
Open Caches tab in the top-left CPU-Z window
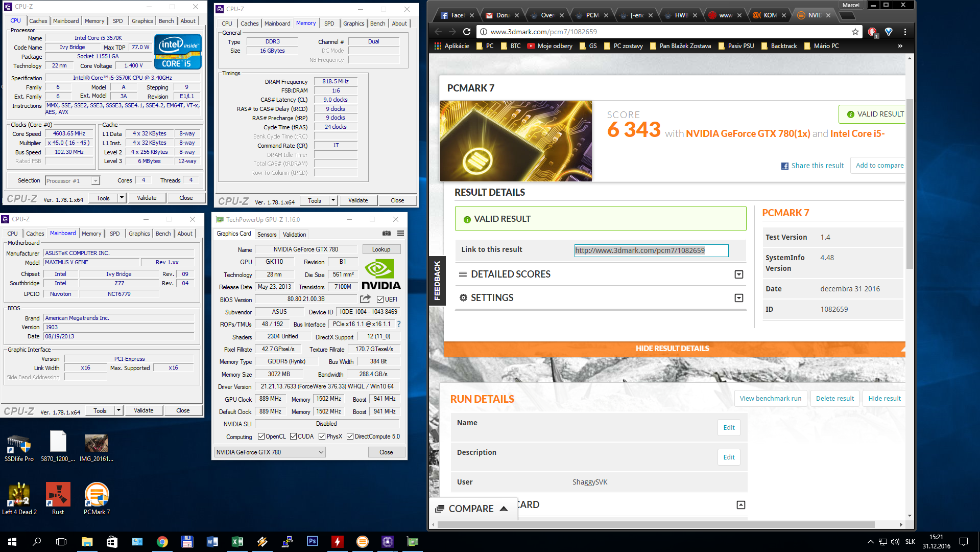(x=38, y=21)
